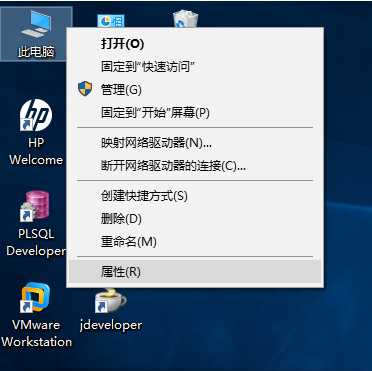Open the HP Welcome desktop shortcut

[x=36, y=114]
